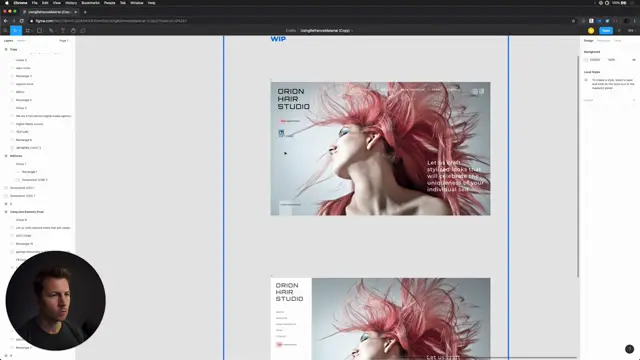
Task: Open the Bookmarks menu
Action: coord(91,3)
